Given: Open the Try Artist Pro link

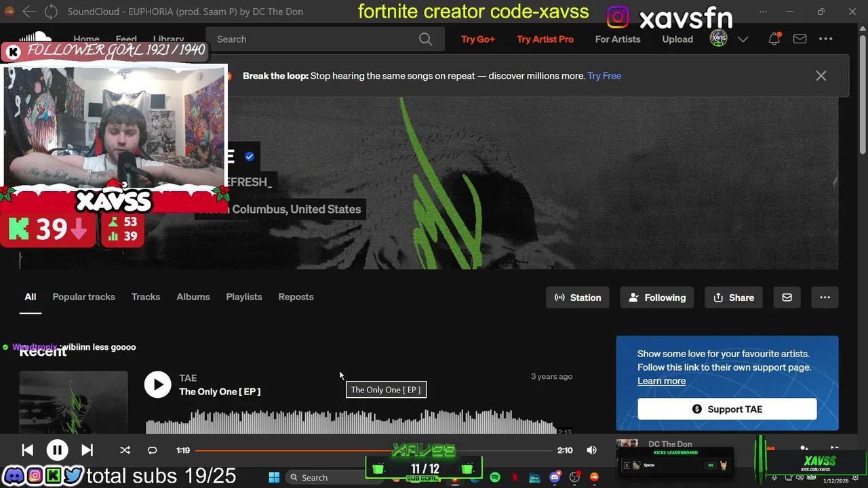Looking at the screenshot, I should pos(545,39).
